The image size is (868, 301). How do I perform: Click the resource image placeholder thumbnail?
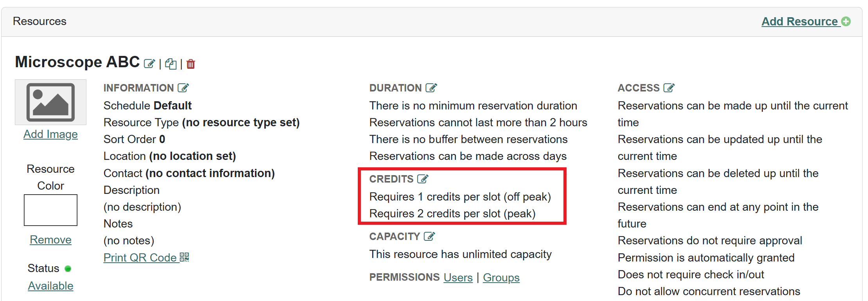coord(50,102)
